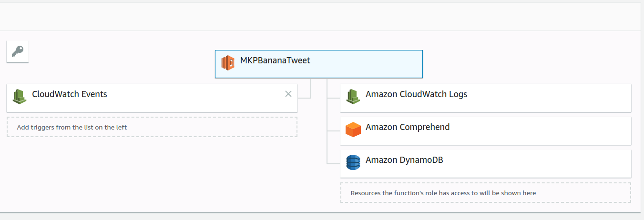644x220 pixels.
Task: Select the CloudWatch Events trigger label
Action: 70,94
